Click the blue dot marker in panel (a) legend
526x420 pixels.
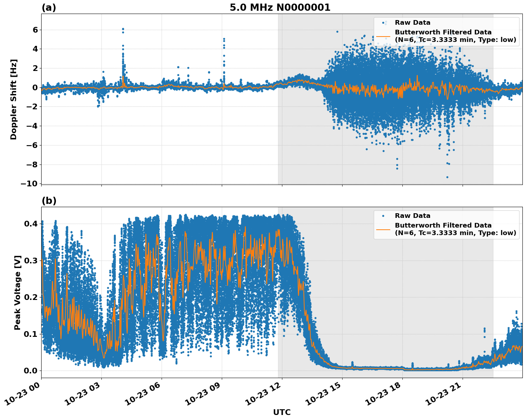coord(383,23)
